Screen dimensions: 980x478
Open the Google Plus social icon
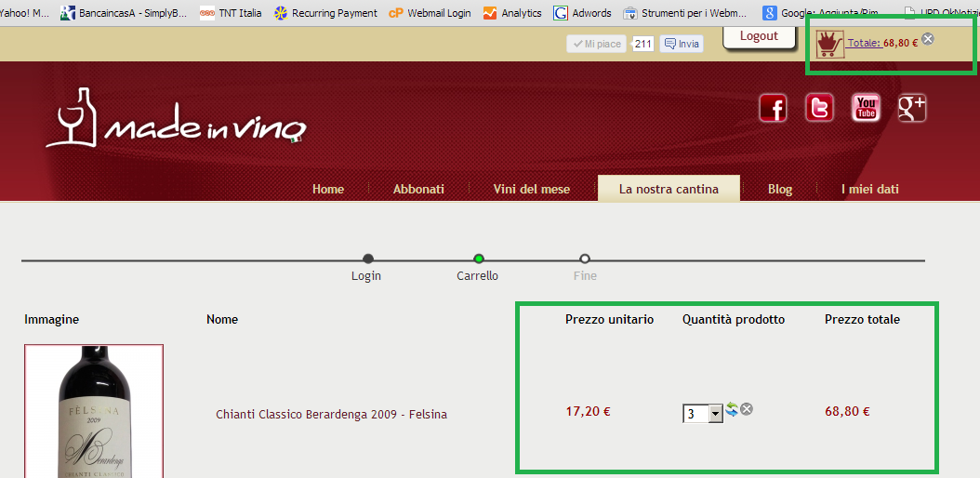pos(912,108)
